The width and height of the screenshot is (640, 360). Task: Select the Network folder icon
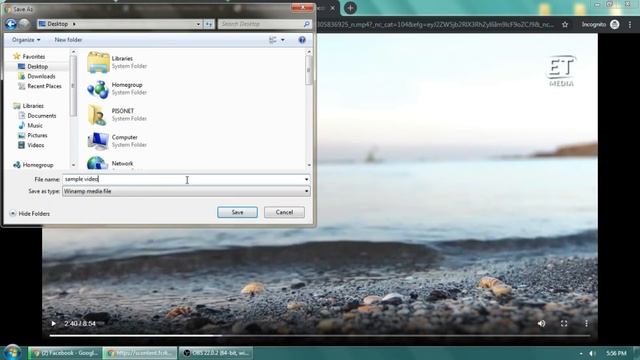click(98, 163)
